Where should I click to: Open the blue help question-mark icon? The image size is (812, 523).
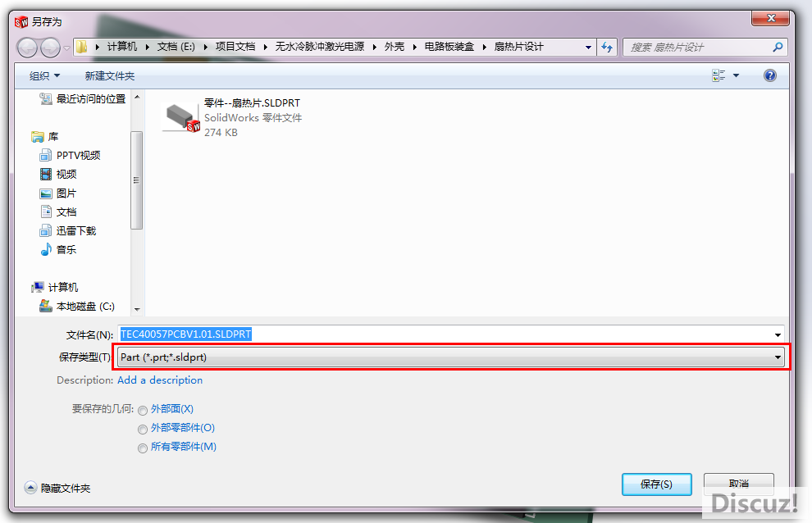tap(770, 75)
